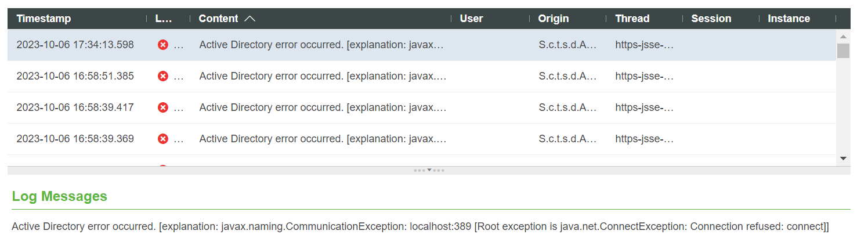The width and height of the screenshot is (868, 252).
Task: Click the error icon in the 17:34:13.598 row
Action: pos(163,45)
